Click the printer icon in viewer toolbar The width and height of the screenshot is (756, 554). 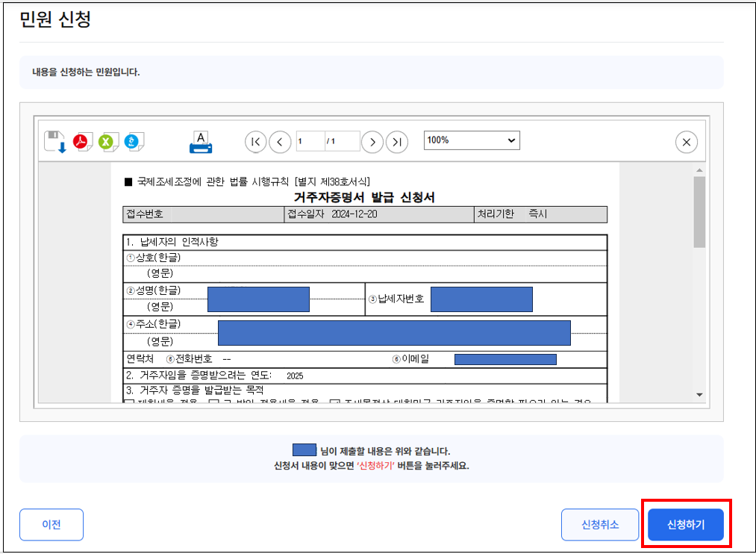tap(201, 143)
